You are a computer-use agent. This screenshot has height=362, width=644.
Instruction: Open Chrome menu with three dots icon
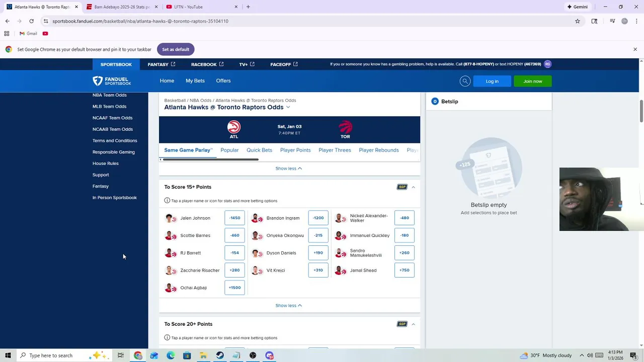637,21
